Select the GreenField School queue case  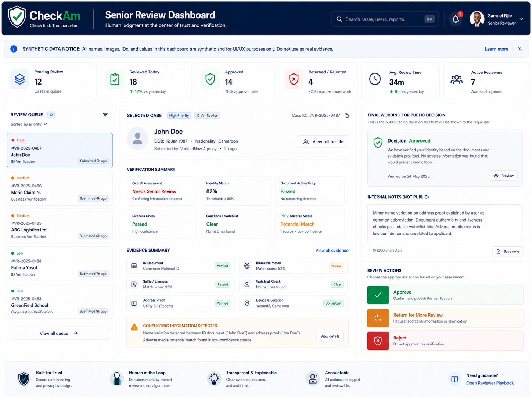60,301
